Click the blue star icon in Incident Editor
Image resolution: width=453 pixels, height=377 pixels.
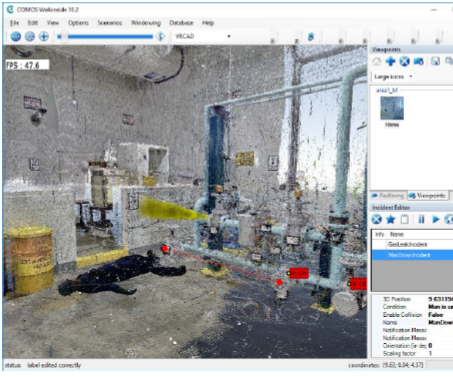click(x=390, y=219)
